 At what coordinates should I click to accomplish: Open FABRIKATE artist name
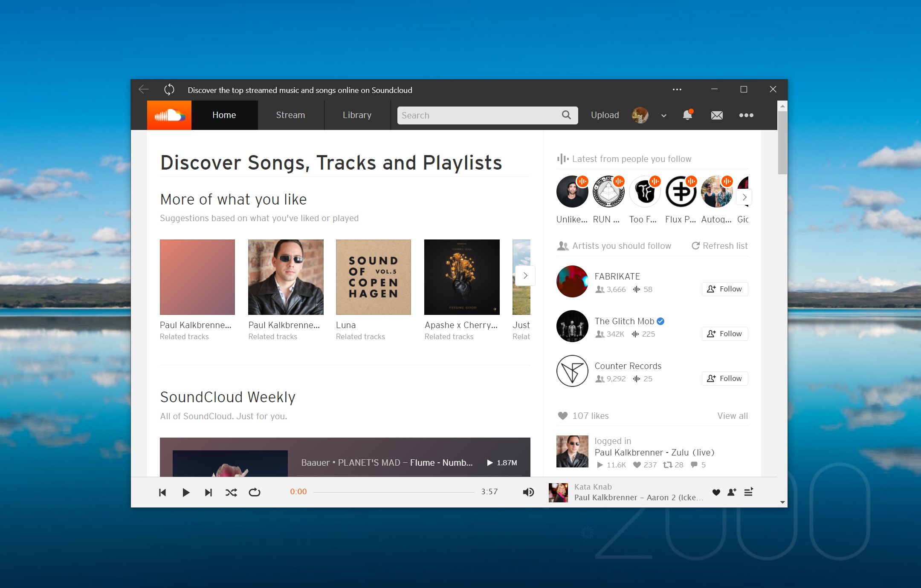point(617,277)
